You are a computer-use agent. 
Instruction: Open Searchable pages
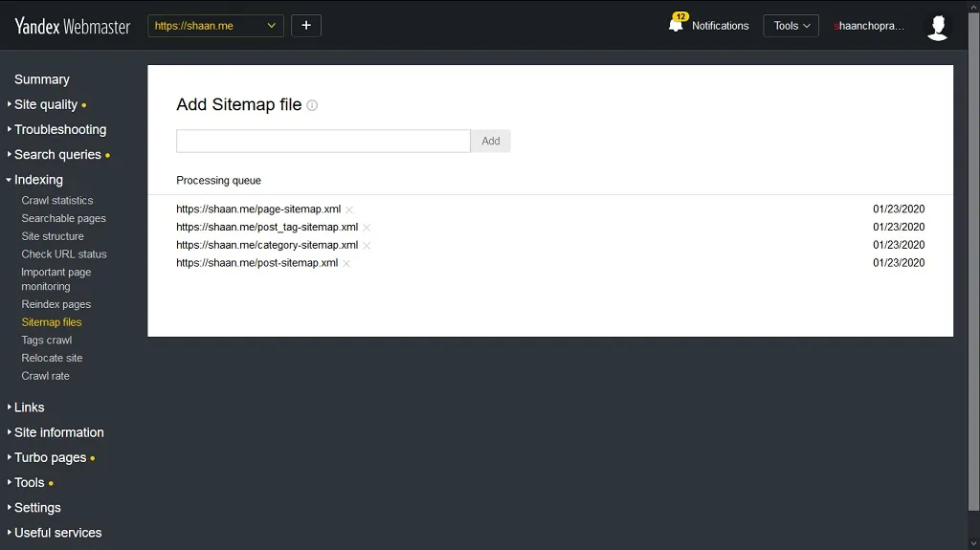tap(63, 218)
